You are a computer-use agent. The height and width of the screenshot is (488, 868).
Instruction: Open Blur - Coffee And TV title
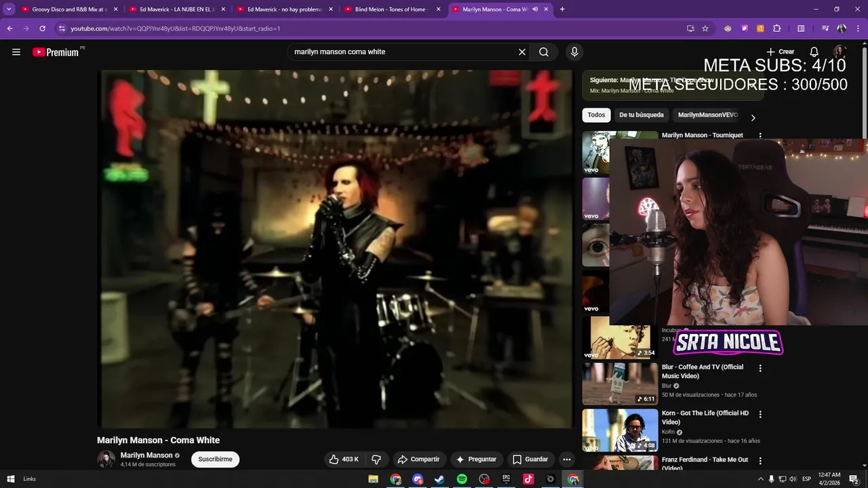(703, 371)
